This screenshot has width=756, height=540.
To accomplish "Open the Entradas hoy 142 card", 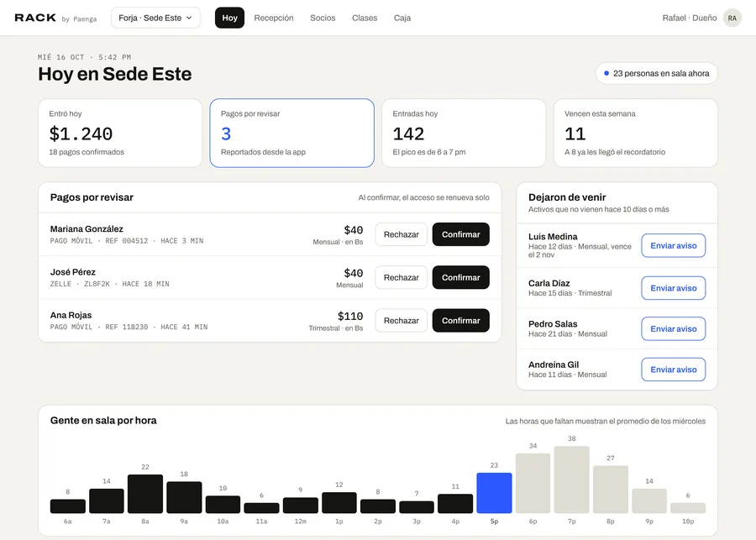I will pyautogui.click(x=464, y=133).
